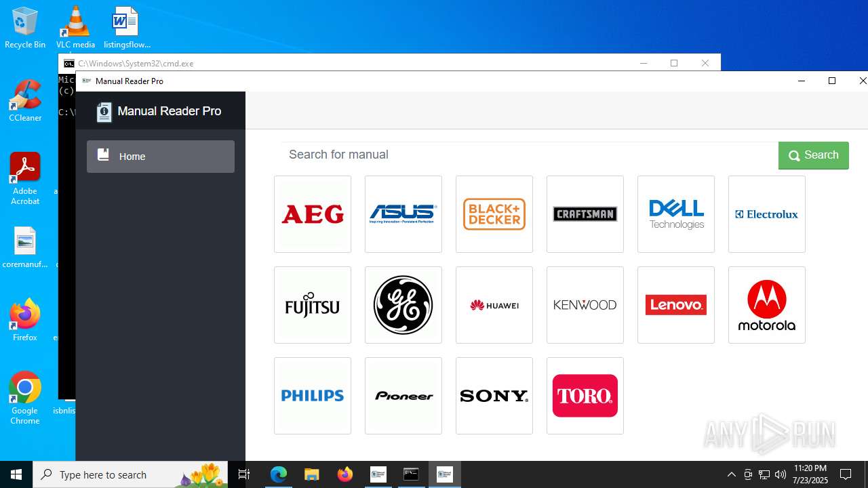Select the Electrolux brand tile

click(767, 214)
